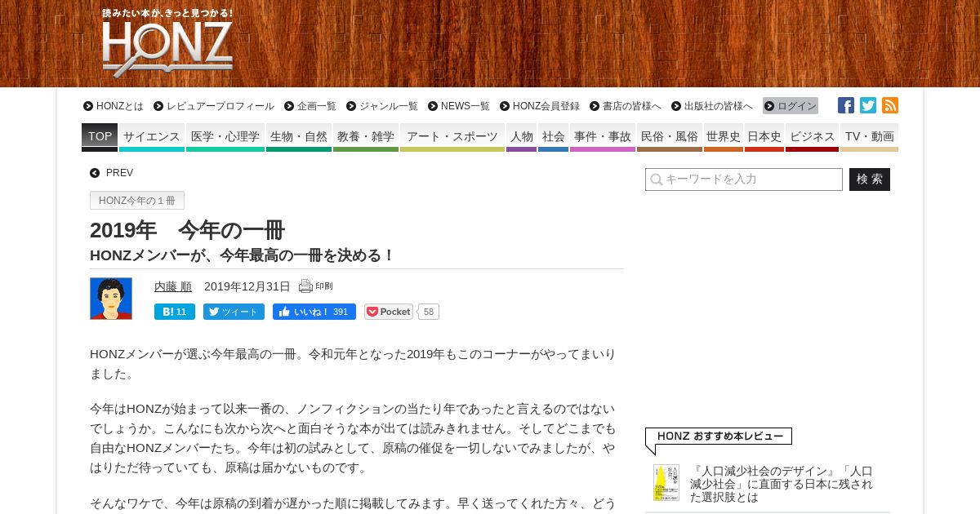Select the 生物・自然 category tab
The width and height of the screenshot is (980, 514).
pyautogui.click(x=299, y=137)
